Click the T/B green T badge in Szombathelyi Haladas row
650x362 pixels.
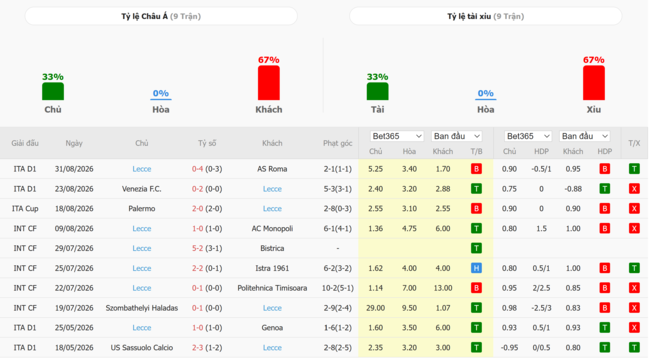pos(476,308)
